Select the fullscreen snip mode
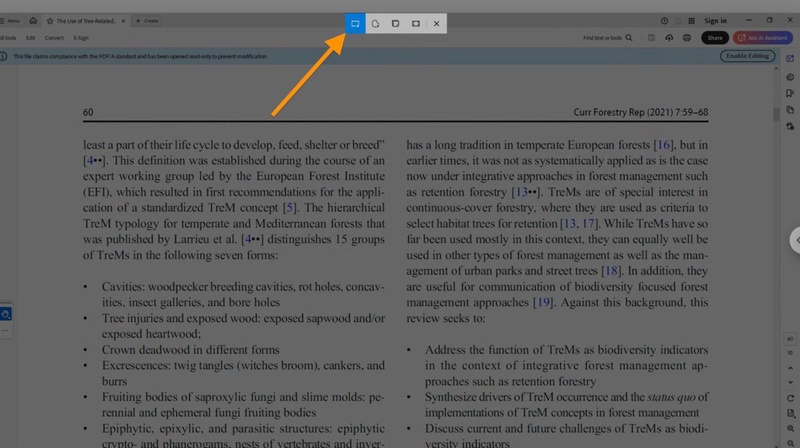 416,23
